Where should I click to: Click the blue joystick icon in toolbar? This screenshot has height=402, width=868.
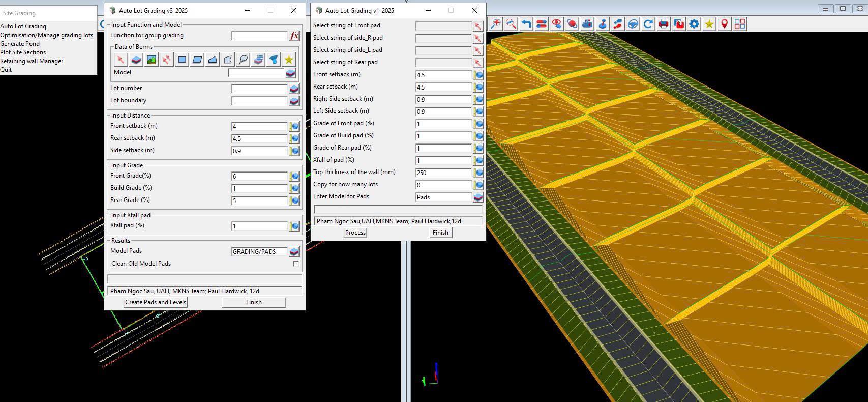(x=603, y=24)
